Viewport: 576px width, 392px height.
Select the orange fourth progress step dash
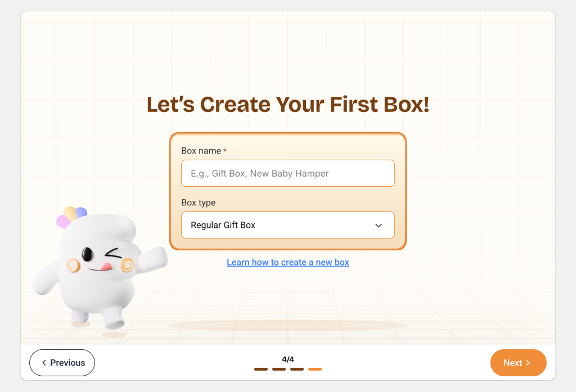click(x=315, y=369)
